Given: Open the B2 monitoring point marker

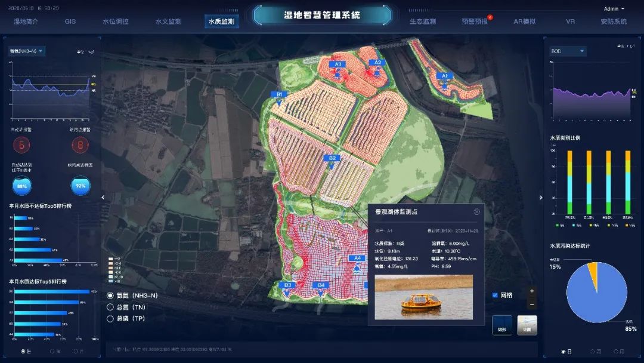Looking at the screenshot, I should (333, 159).
